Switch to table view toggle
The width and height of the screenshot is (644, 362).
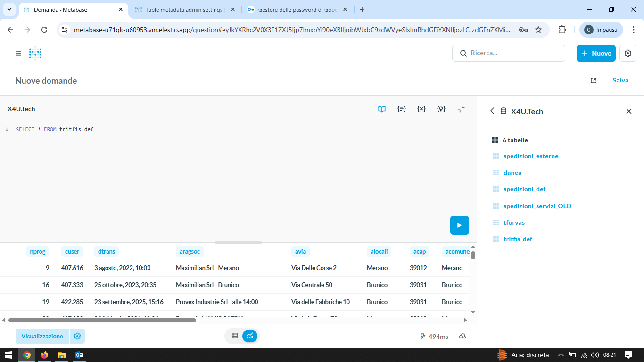point(235,336)
